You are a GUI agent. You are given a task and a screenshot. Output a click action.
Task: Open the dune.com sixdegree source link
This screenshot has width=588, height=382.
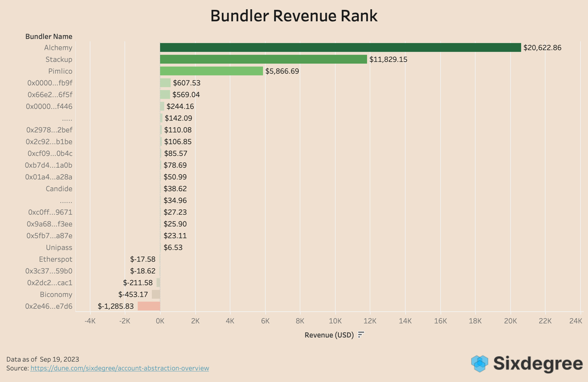[120, 368]
